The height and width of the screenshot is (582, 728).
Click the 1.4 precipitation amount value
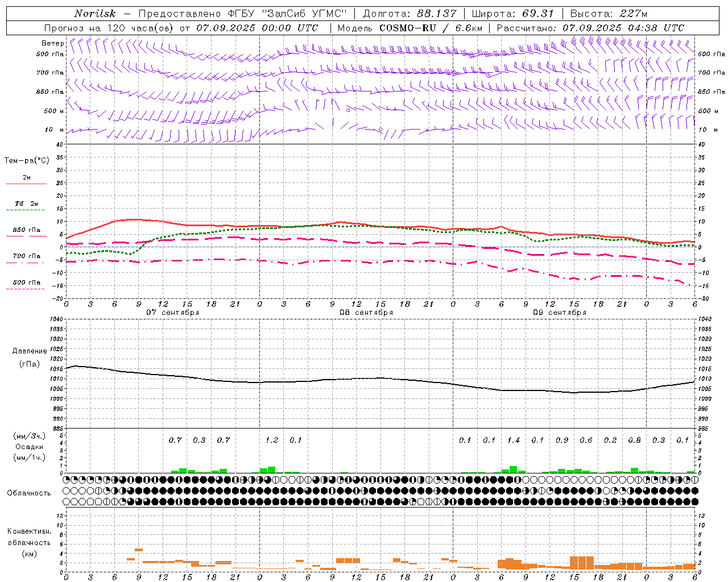pyautogui.click(x=514, y=440)
